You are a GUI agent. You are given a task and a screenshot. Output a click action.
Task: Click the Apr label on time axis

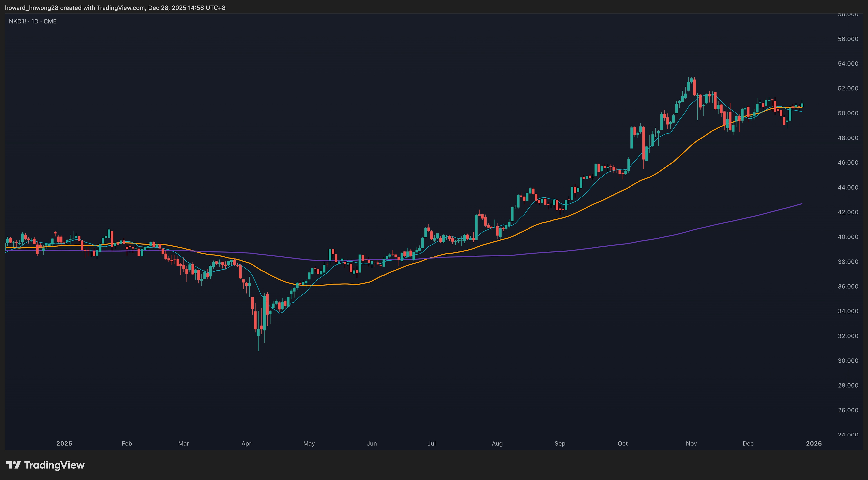[x=246, y=443]
